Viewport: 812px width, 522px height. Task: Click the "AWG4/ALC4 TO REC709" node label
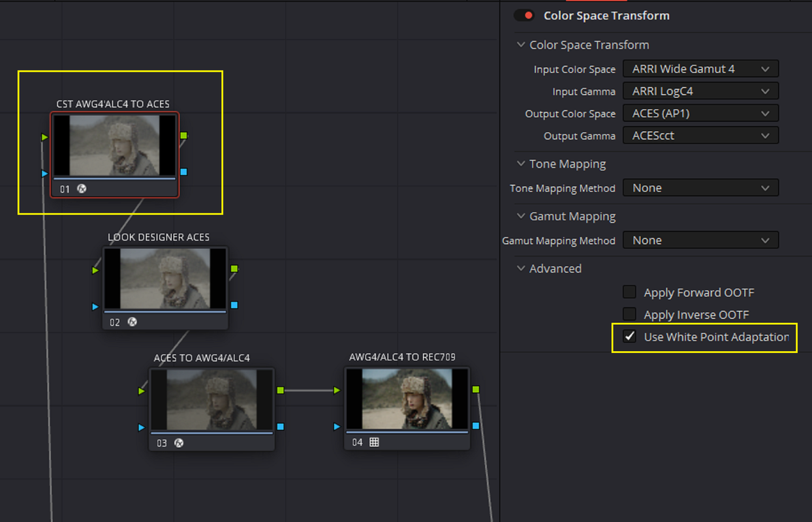(402, 357)
